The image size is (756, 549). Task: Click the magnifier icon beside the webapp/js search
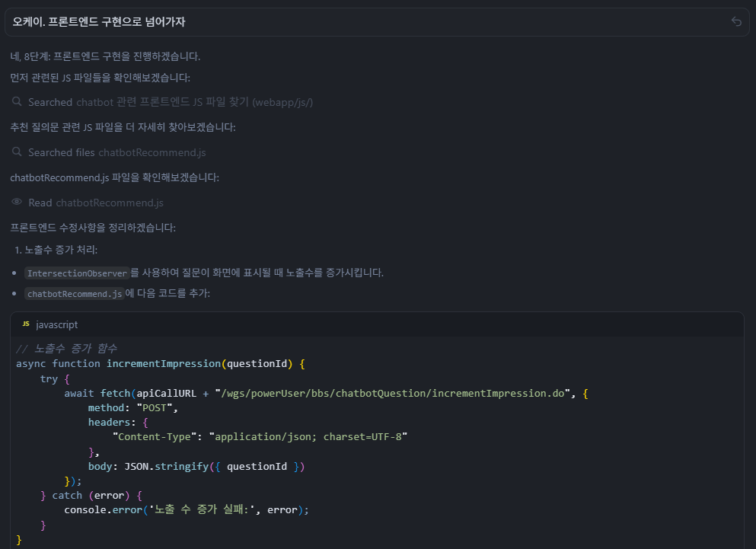(x=18, y=102)
